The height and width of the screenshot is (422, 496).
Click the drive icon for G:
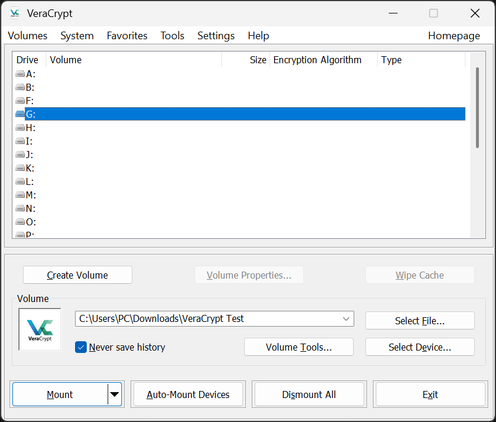[x=20, y=114]
